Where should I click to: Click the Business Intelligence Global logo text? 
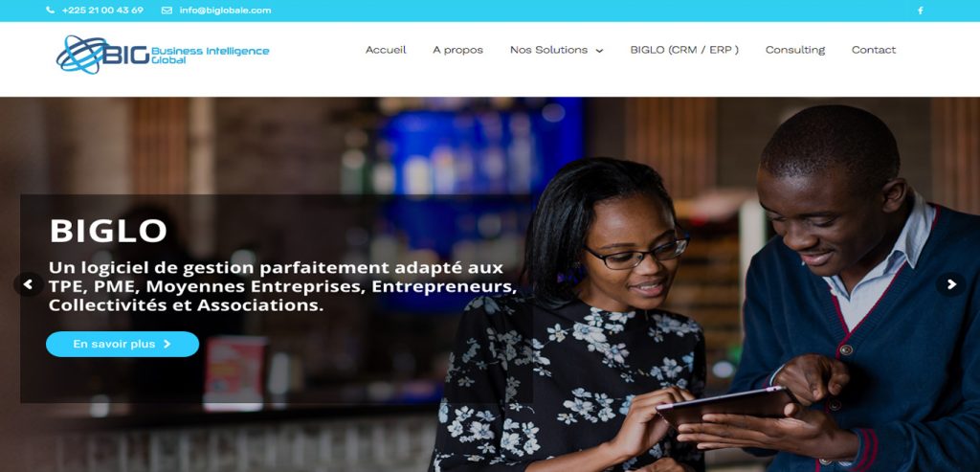[210, 55]
